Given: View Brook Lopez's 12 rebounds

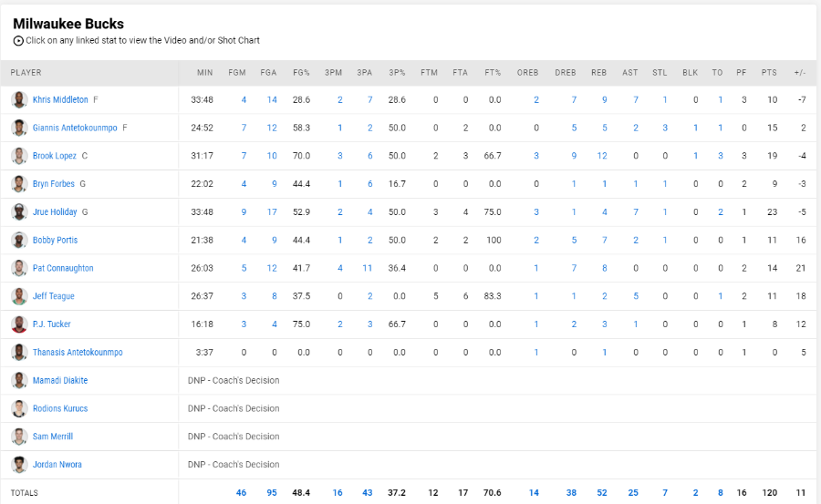Looking at the screenshot, I should click(x=602, y=156).
